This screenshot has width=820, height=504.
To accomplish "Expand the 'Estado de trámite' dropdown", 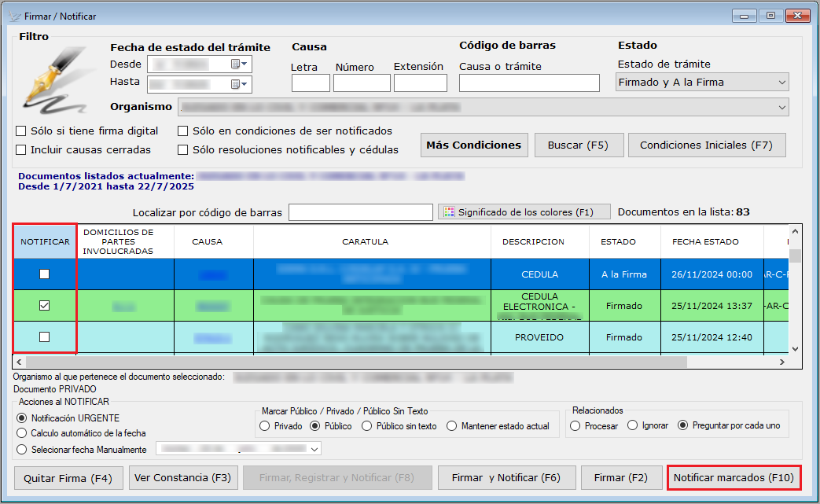I will [781, 83].
